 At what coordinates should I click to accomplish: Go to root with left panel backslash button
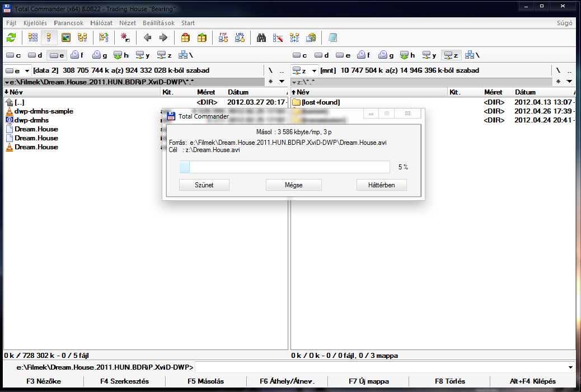click(270, 70)
